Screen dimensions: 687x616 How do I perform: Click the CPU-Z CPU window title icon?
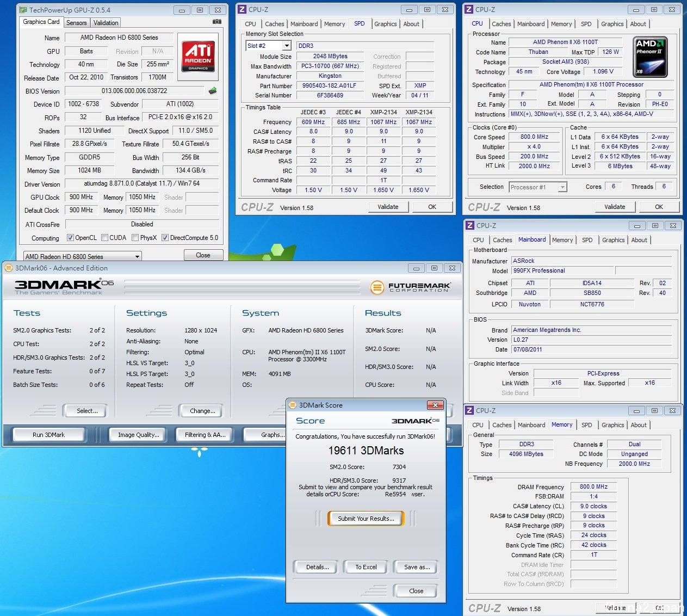pyautogui.click(x=469, y=9)
